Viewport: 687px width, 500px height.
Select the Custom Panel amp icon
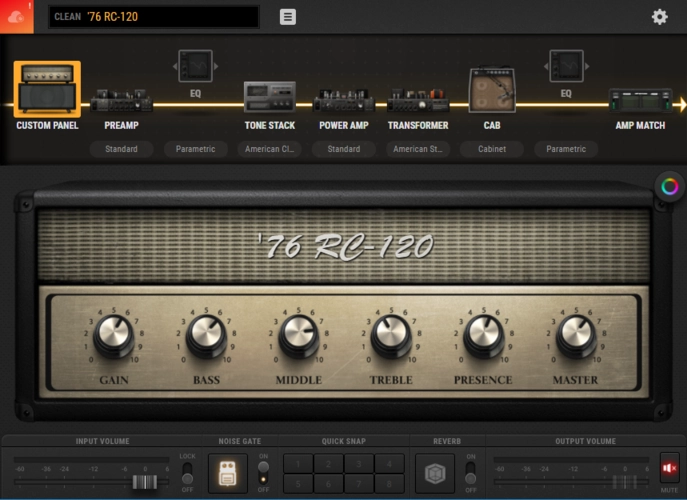[x=47, y=89]
